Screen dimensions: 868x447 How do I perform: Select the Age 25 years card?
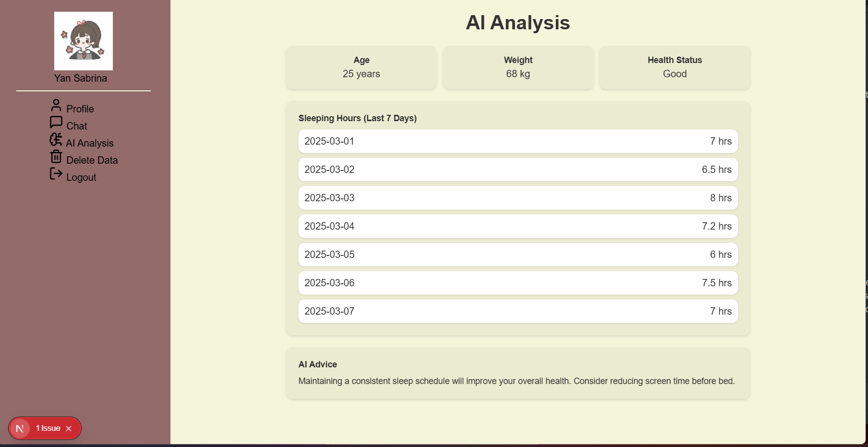pyautogui.click(x=361, y=67)
